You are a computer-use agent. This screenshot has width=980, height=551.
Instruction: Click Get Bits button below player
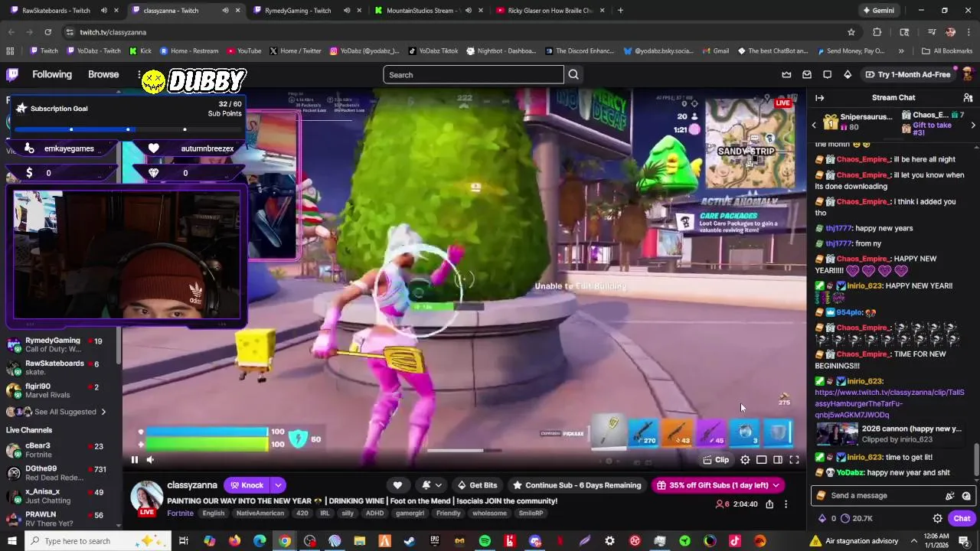pos(477,485)
